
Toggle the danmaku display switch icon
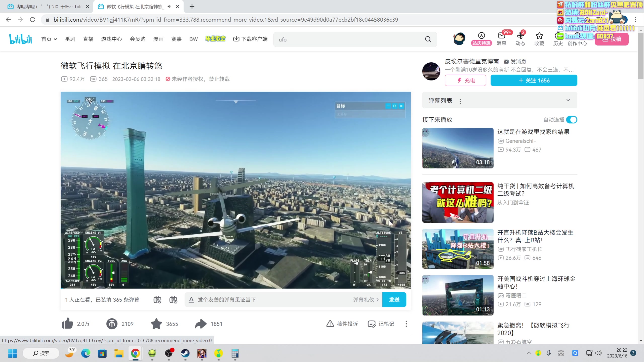click(x=157, y=300)
